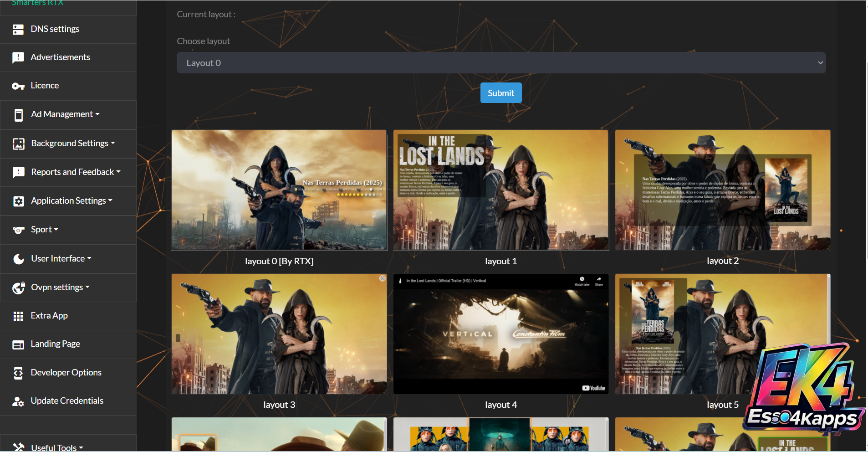Click the Developer Options code icon
The height and width of the screenshot is (452, 868).
pos(18,373)
